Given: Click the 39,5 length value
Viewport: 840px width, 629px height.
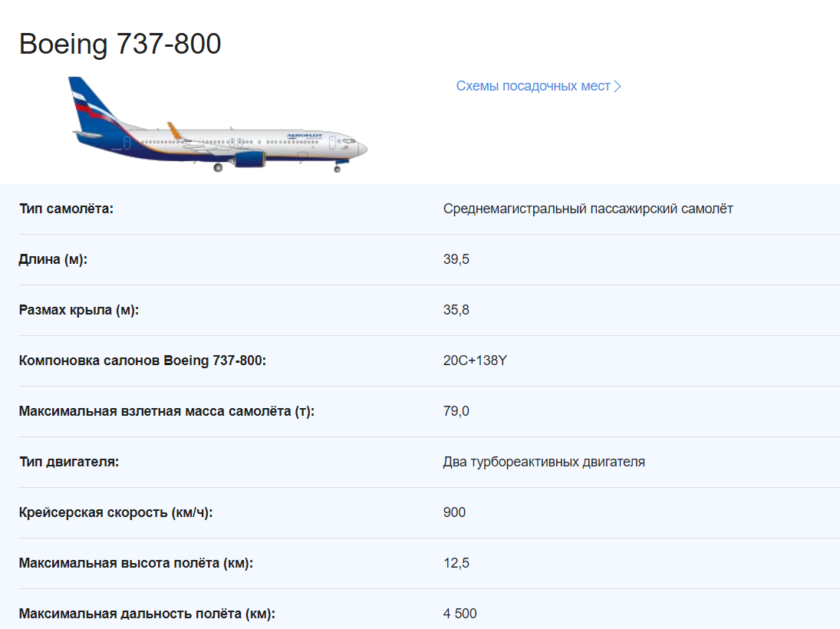Looking at the screenshot, I should pyautogui.click(x=456, y=259).
